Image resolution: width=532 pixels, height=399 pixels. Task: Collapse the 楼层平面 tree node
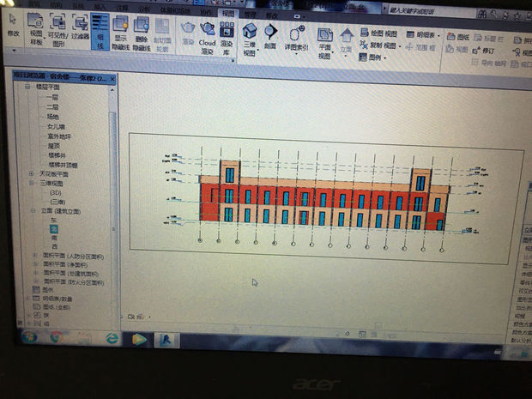pos(28,88)
